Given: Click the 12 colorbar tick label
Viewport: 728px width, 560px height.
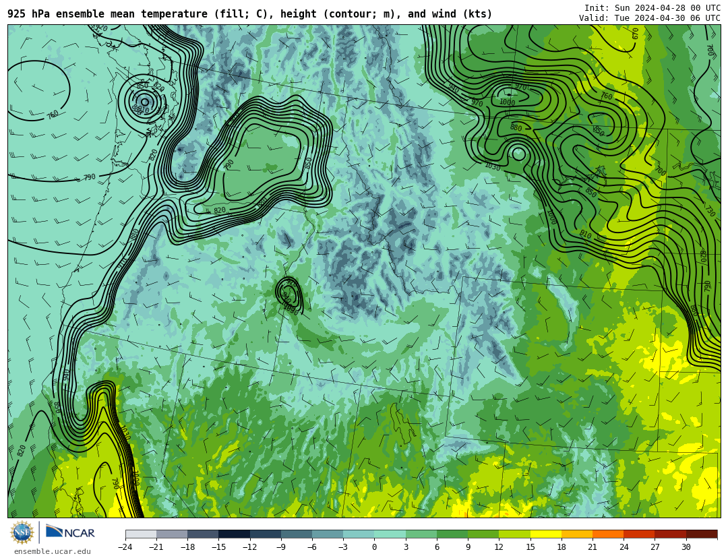Looking at the screenshot, I should point(499,547).
